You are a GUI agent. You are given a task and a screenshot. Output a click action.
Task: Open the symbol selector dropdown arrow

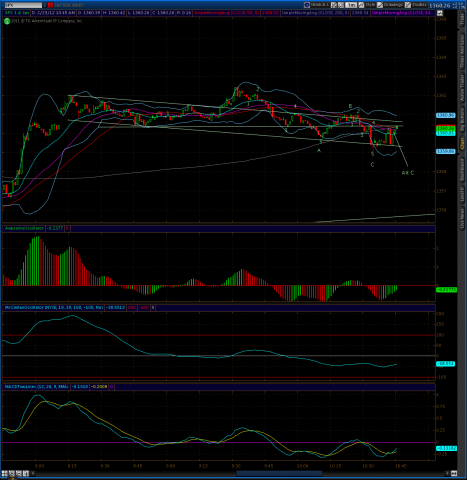[x=45, y=5]
